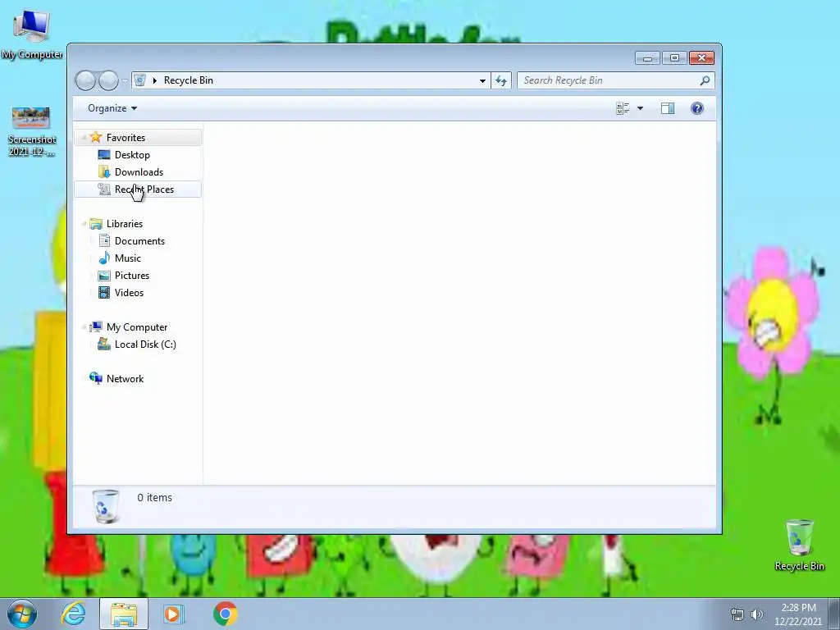Click the Change your view icon
Viewport: 840px width, 630px height.
coord(623,109)
